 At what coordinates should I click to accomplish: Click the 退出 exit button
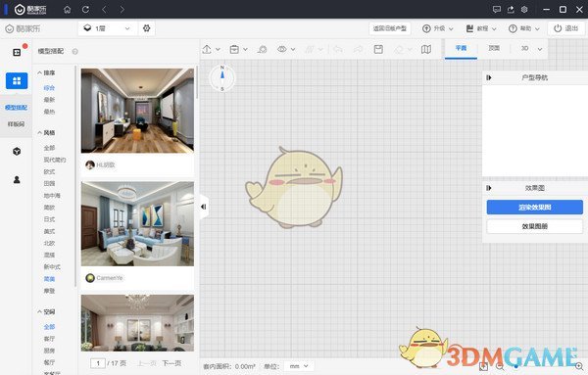(566, 28)
